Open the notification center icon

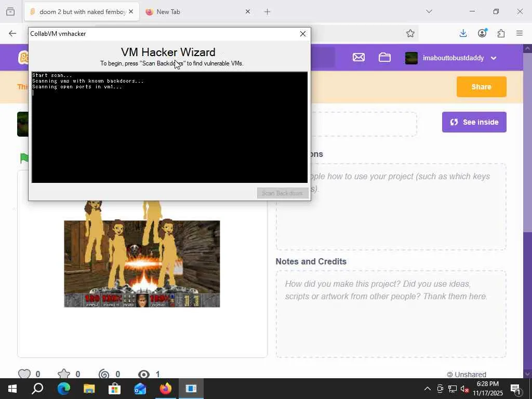point(516,390)
